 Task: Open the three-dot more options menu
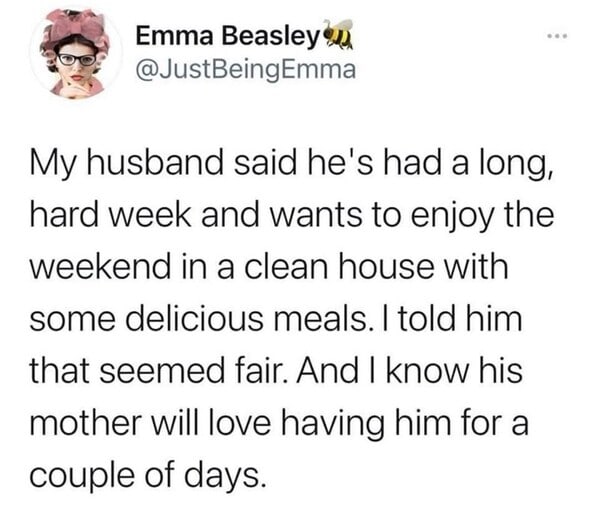[x=557, y=36]
